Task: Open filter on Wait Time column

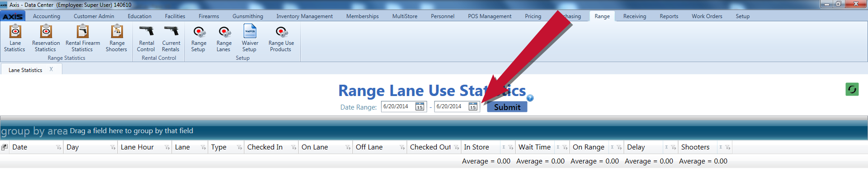Action: (x=565, y=148)
